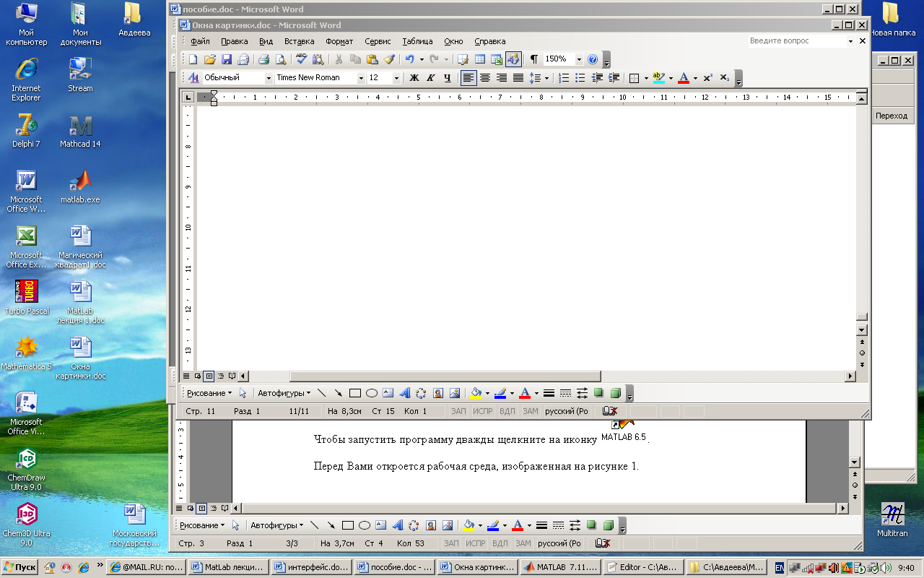924x578 pixels.
Task: Toggle paragraph marks (¶) display
Action: point(533,59)
